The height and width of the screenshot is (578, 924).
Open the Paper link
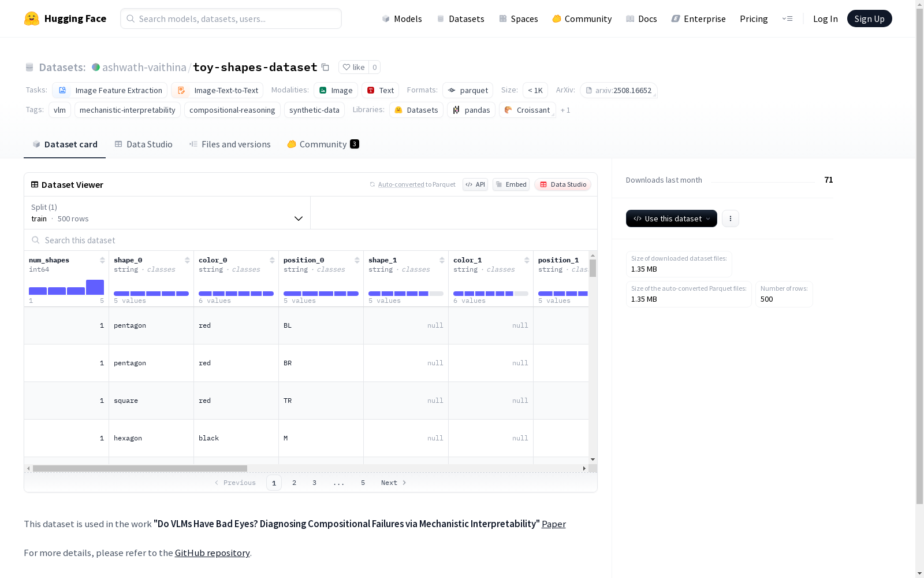pos(554,524)
